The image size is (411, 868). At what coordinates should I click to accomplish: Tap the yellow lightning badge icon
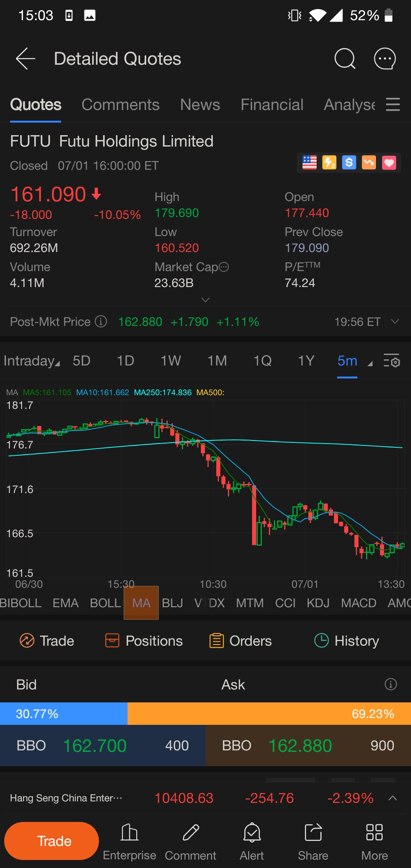tap(329, 163)
